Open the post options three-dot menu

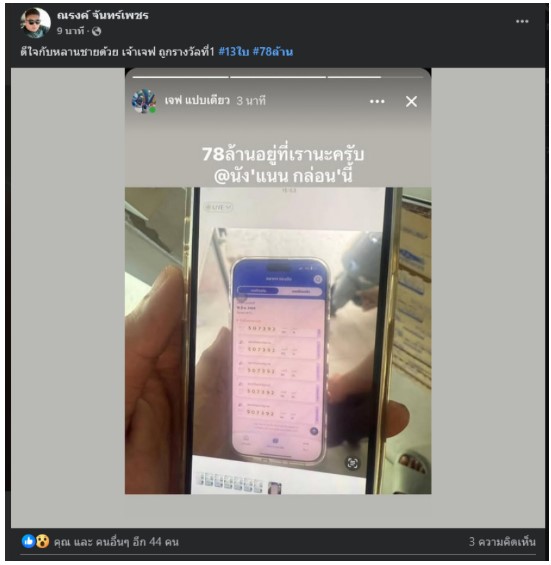521,22
